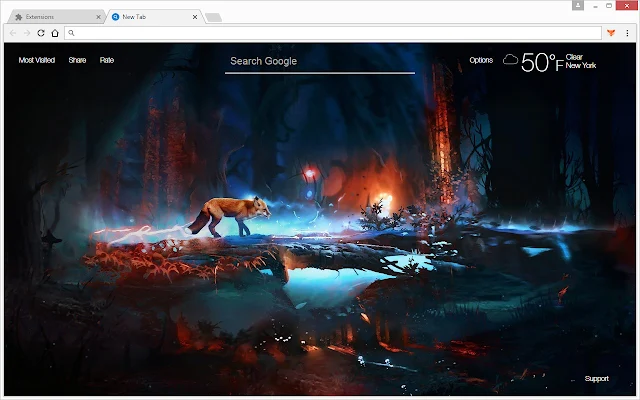Focus the browser address bar

click(333, 33)
